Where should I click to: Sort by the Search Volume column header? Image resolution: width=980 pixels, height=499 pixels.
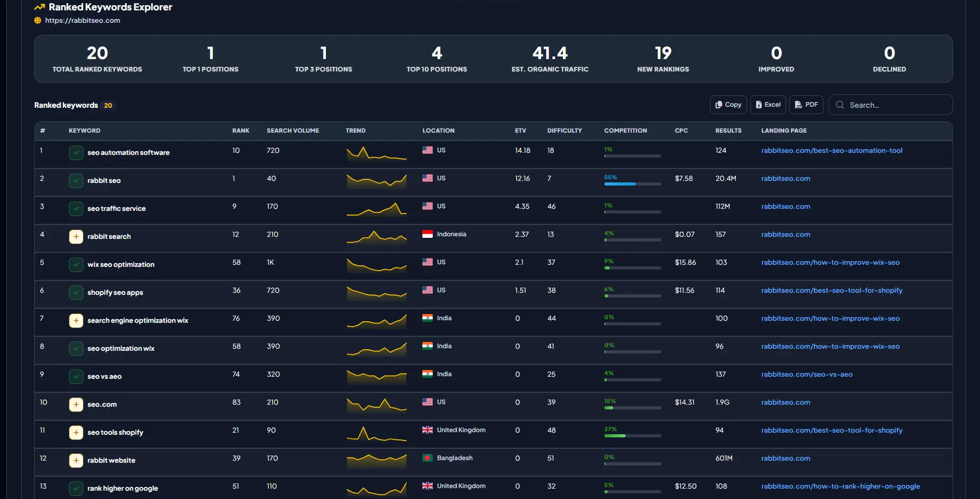[x=293, y=131]
